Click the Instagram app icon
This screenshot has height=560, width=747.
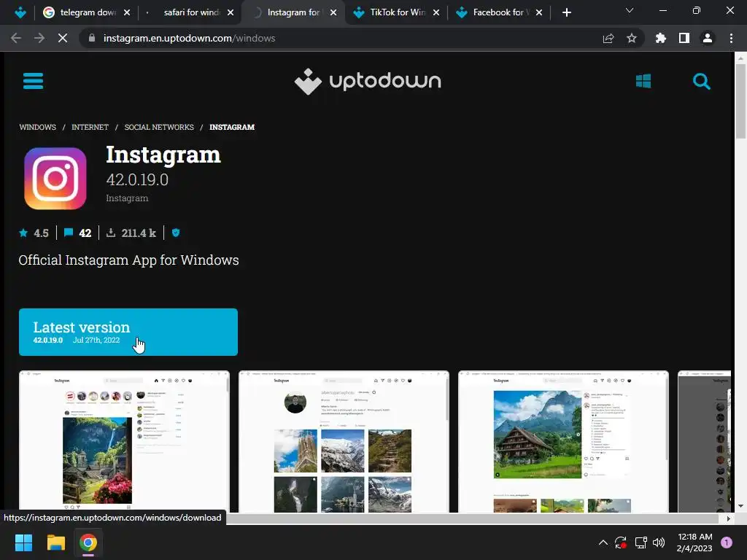pos(55,179)
